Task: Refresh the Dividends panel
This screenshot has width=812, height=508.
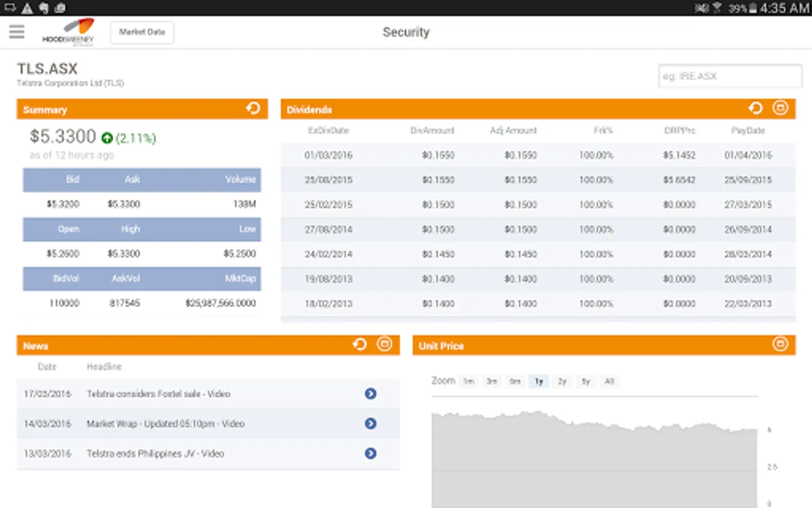Action: pos(755,108)
